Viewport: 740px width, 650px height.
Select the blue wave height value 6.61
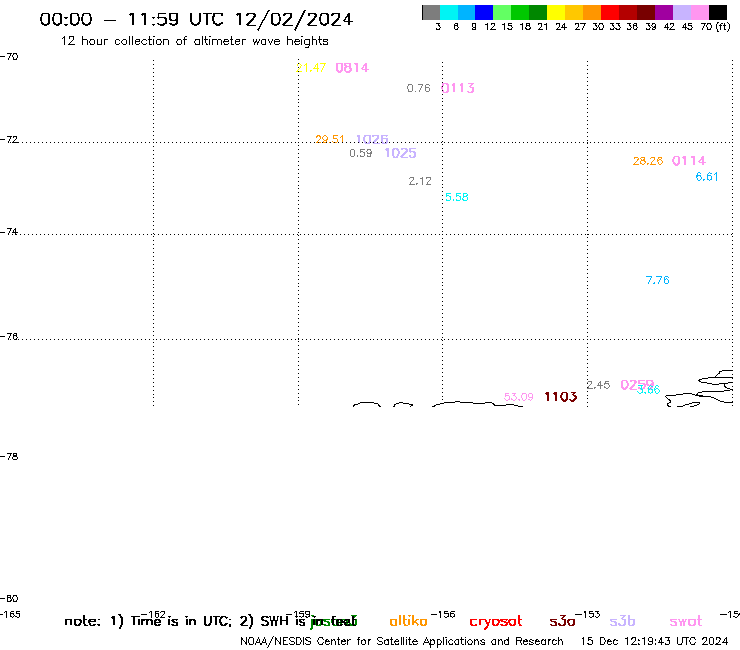(x=707, y=177)
